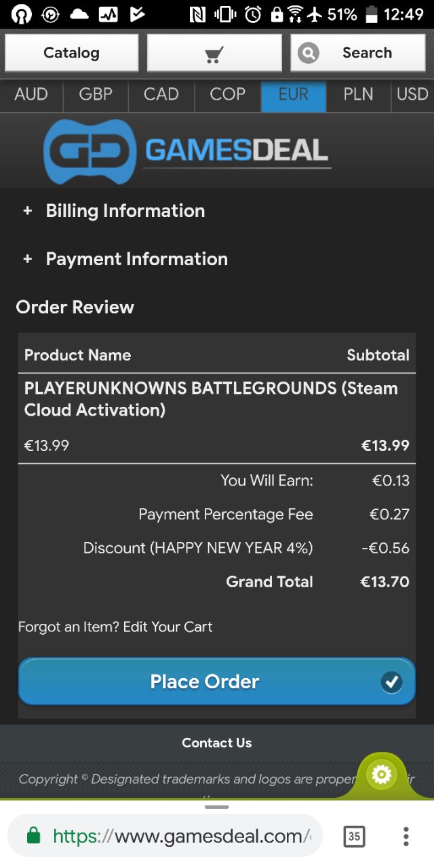Open the Chrome three-dot menu
This screenshot has width=434, height=868.
(x=406, y=836)
